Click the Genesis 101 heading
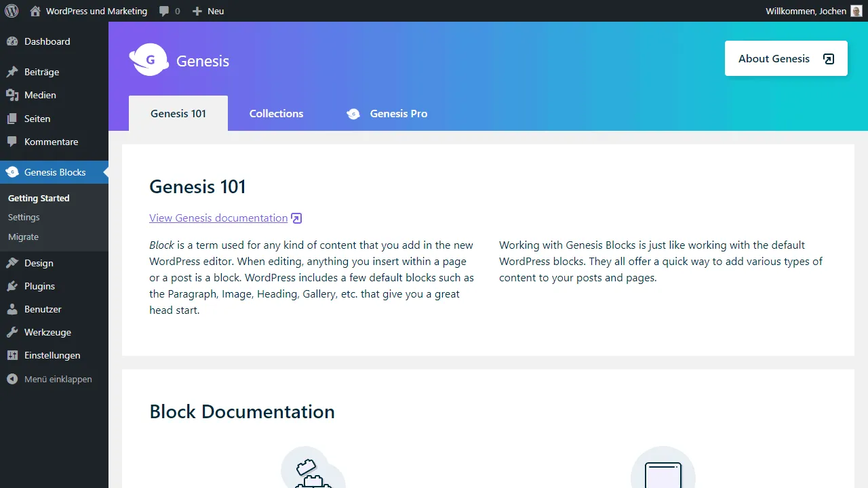The width and height of the screenshot is (868, 488). click(x=197, y=186)
